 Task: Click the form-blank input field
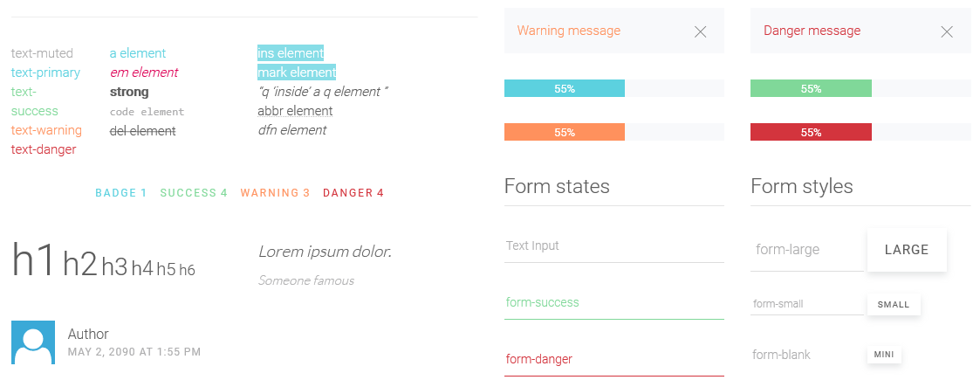click(x=807, y=355)
